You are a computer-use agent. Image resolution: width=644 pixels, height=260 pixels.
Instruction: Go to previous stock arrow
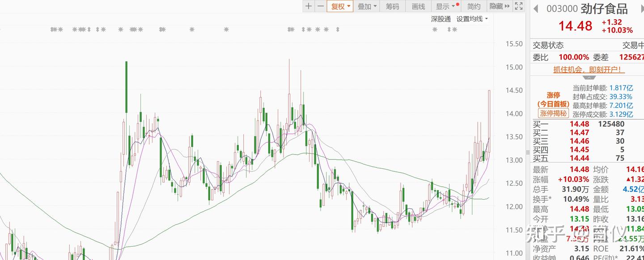click(536, 9)
